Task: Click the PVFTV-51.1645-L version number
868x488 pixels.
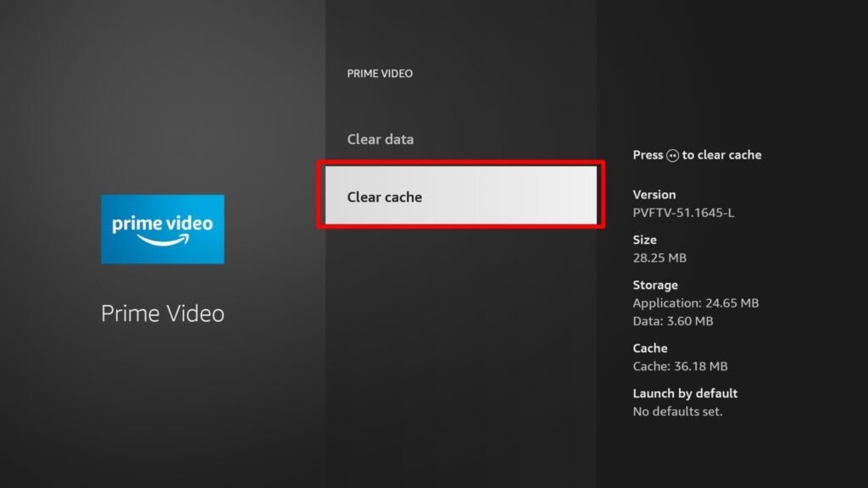Action: tap(684, 213)
